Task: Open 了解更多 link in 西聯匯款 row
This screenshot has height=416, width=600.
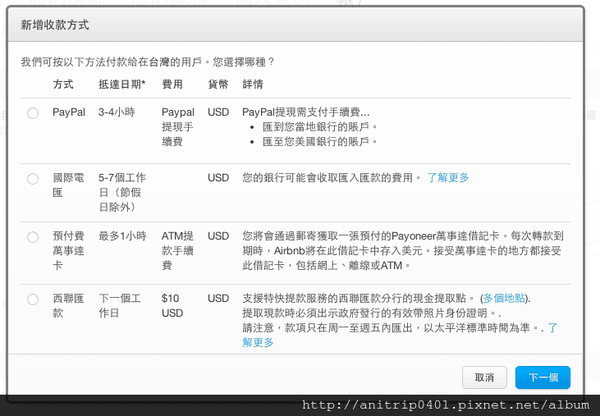Action: pos(399,335)
